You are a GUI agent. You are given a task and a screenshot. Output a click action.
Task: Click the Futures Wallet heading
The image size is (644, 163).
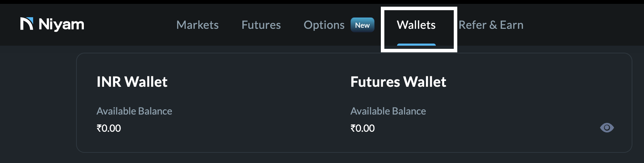398,82
